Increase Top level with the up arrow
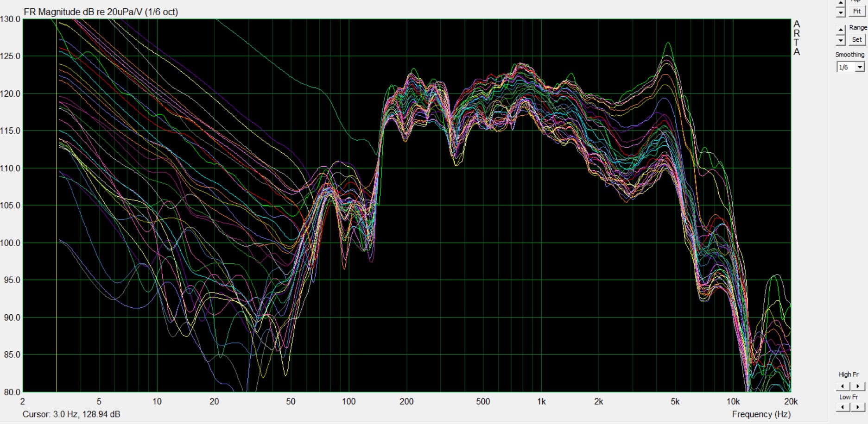This screenshot has height=424, width=868. tap(841, 3)
